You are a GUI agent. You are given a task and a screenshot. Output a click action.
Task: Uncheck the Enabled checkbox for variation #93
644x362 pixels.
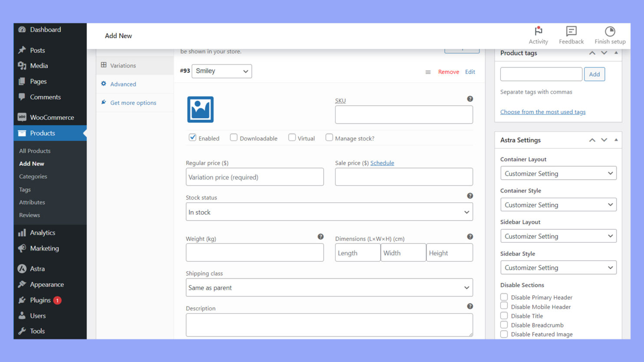pyautogui.click(x=192, y=137)
